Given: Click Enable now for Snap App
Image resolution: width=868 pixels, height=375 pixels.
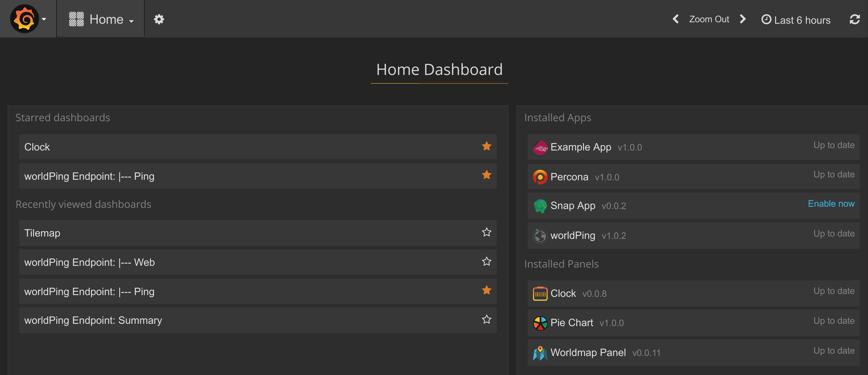Looking at the screenshot, I should tap(831, 203).
